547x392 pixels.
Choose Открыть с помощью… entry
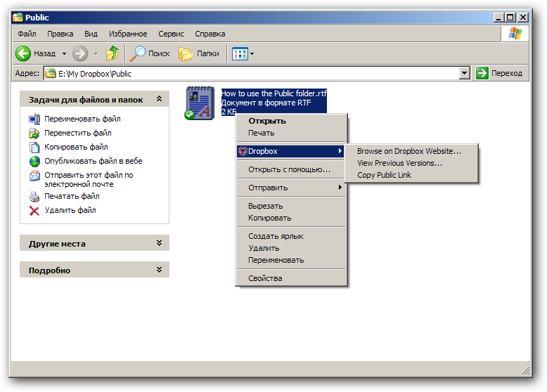click(291, 170)
